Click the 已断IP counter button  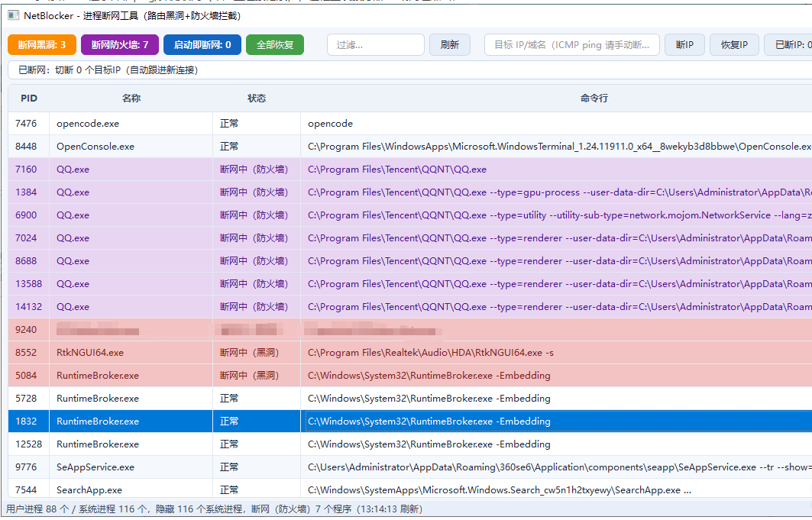point(788,45)
